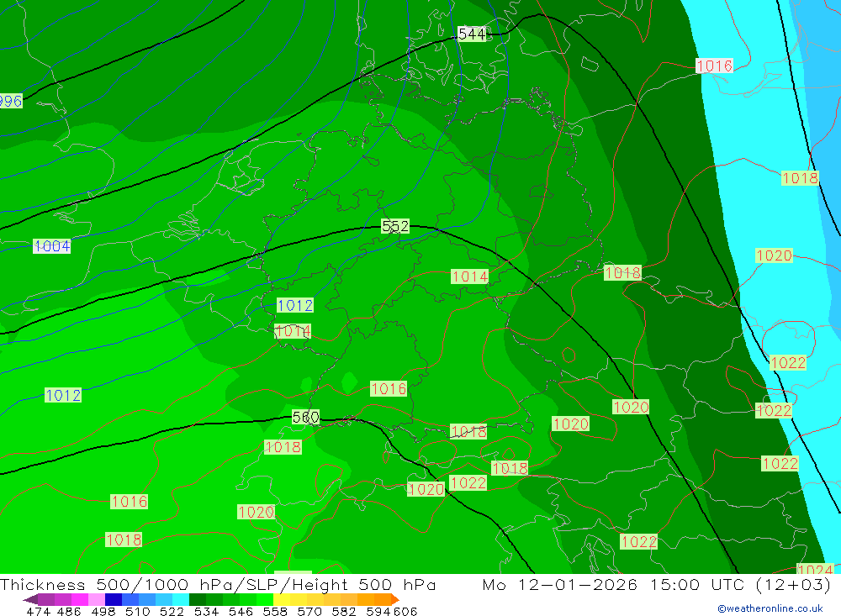Click the bright magenta legend swatch
Screen dimensions: 841x616
point(80,599)
